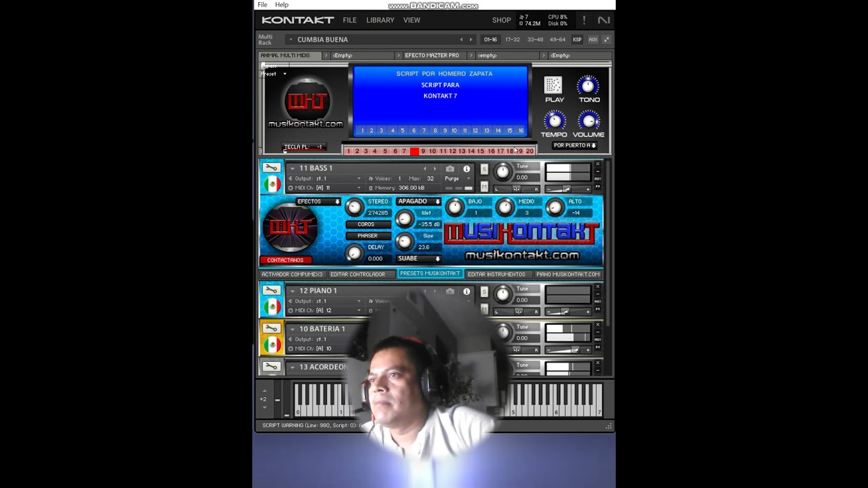
Task: Select next instrument arrow on 11 BASS 1
Action: 435,169
